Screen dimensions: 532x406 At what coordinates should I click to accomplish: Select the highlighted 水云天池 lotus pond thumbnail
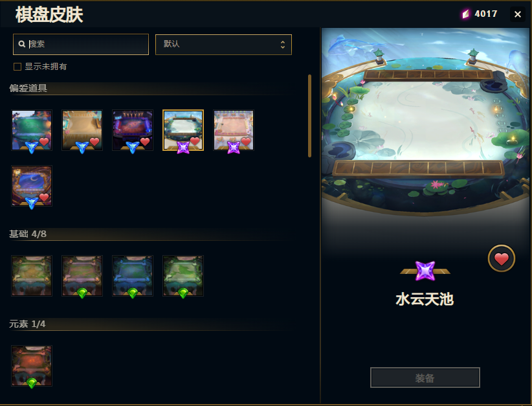[x=183, y=130]
